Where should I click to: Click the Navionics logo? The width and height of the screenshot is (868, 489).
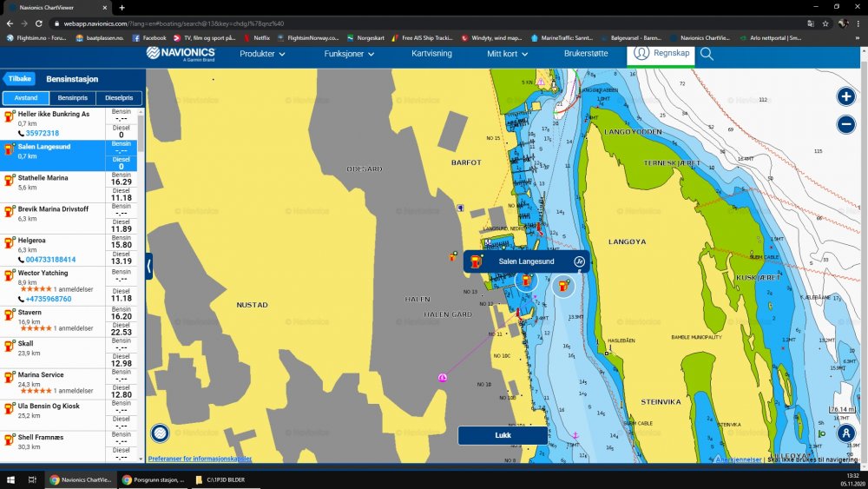coord(181,54)
